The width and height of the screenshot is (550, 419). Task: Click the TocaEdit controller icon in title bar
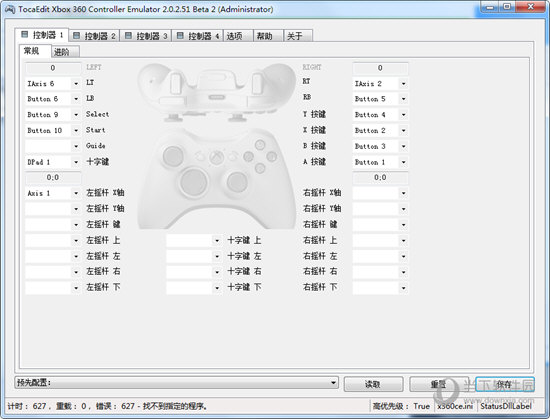(x=9, y=9)
